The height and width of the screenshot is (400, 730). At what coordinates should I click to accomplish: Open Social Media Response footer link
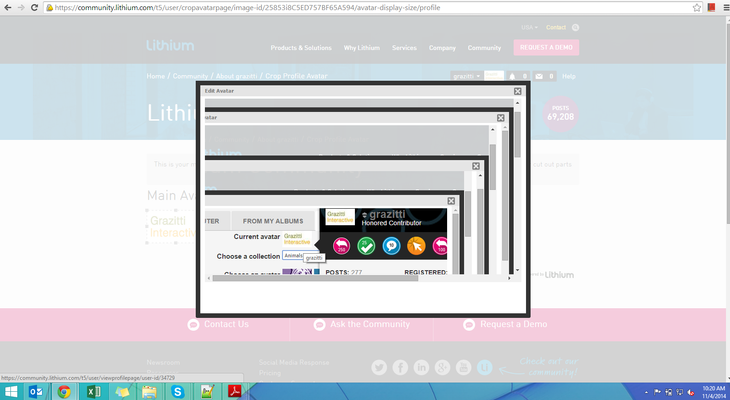[x=294, y=362]
